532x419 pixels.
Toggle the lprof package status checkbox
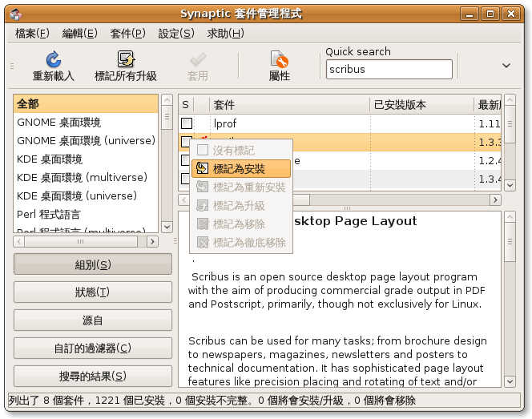point(186,123)
